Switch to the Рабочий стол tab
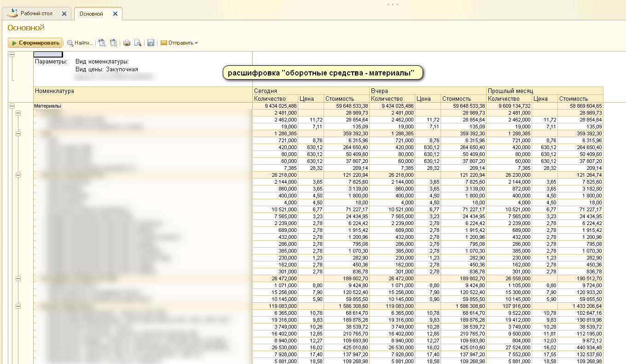 pos(36,14)
